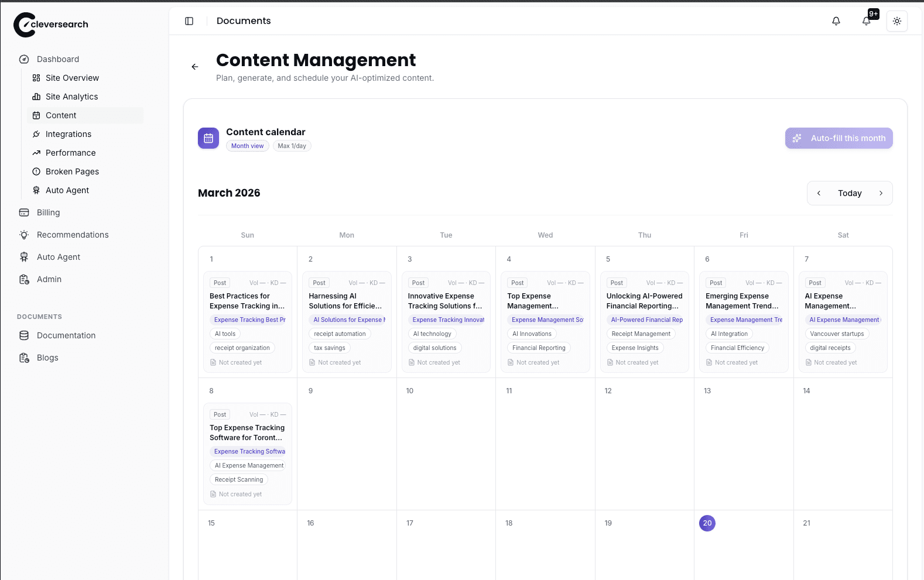Image resolution: width=924 pixels, height=580 pixels.
Task: Open notifications showing the 9+ badge
Action: coord(866,20)
